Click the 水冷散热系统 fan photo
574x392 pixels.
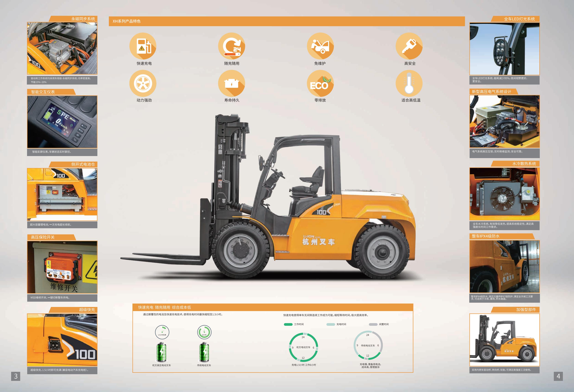tap(504, 194)
